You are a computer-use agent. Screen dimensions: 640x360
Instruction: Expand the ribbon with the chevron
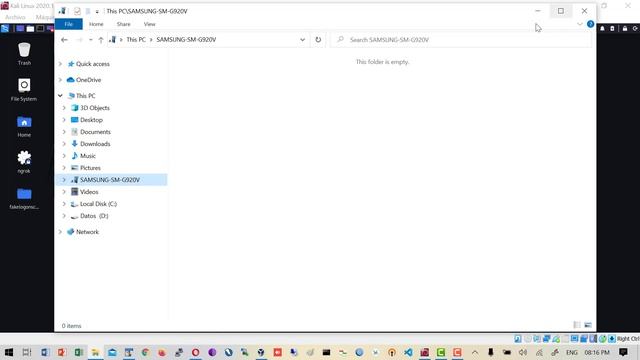click(580, 24)
